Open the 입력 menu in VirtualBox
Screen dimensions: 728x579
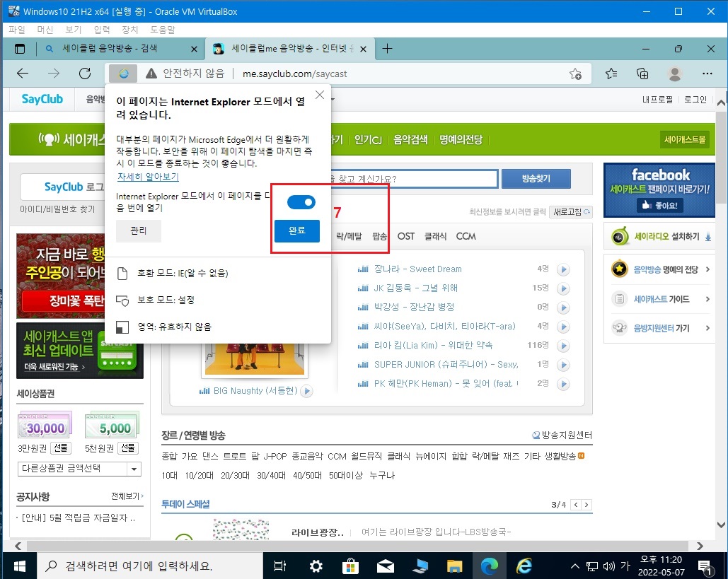pos(102,30)
